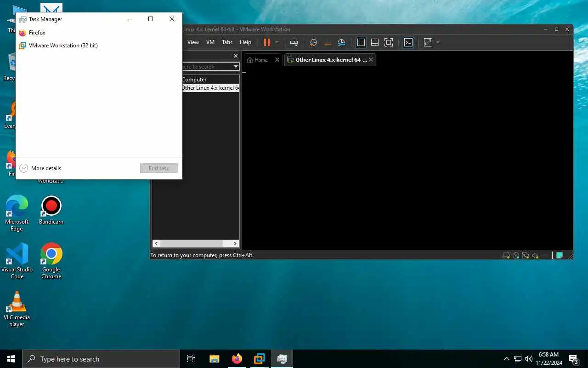This screenshot has height=368, width=588.
Task: Open the power options dropdown arrow beside pause
Action: (277, 42)
